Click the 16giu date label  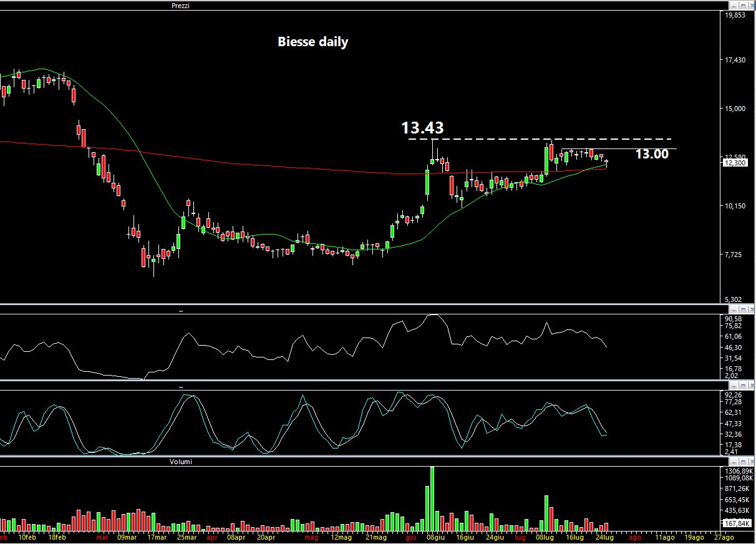465,537
